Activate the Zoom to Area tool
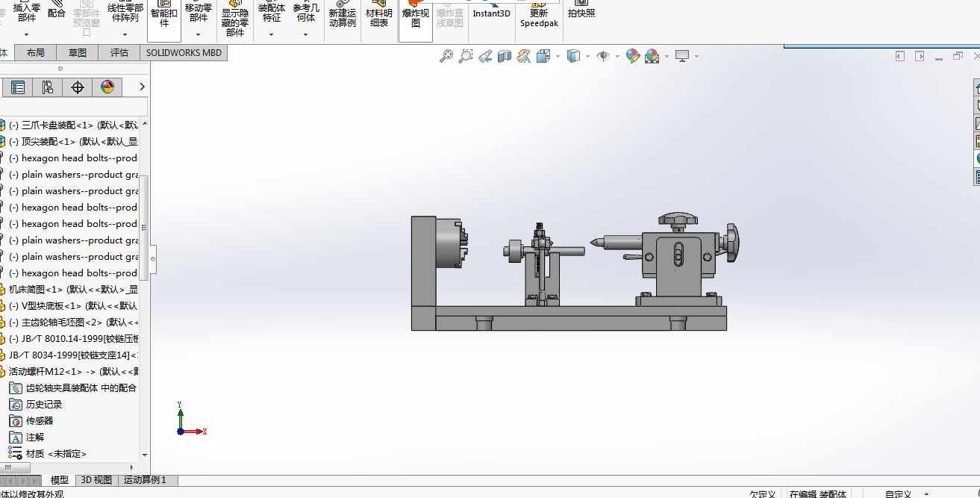980x498 pixels. click(466, 56)
